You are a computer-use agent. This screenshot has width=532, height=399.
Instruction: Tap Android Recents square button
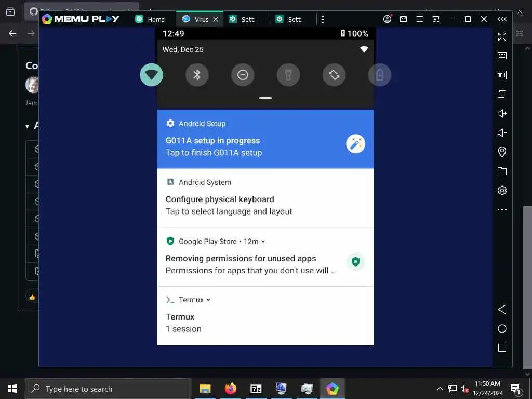tap(502, 348)
